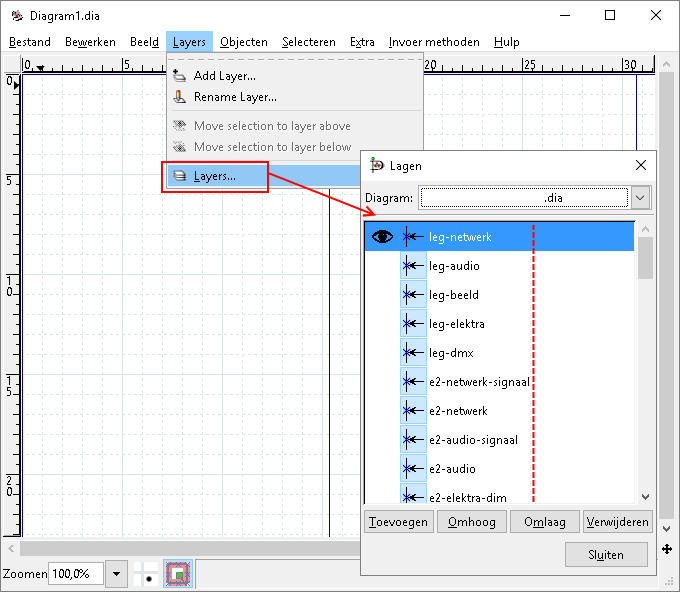Open the Diagram combo box dropdown arrow
The width and height of the screenshot is (680, 592).
pyautogui.click(x=641, y=198)
